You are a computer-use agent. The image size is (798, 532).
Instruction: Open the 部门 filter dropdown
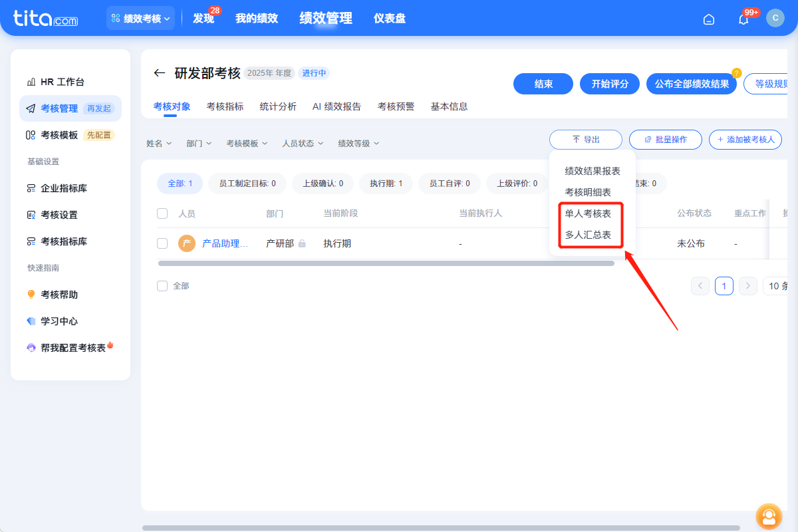tap(198, 143)
